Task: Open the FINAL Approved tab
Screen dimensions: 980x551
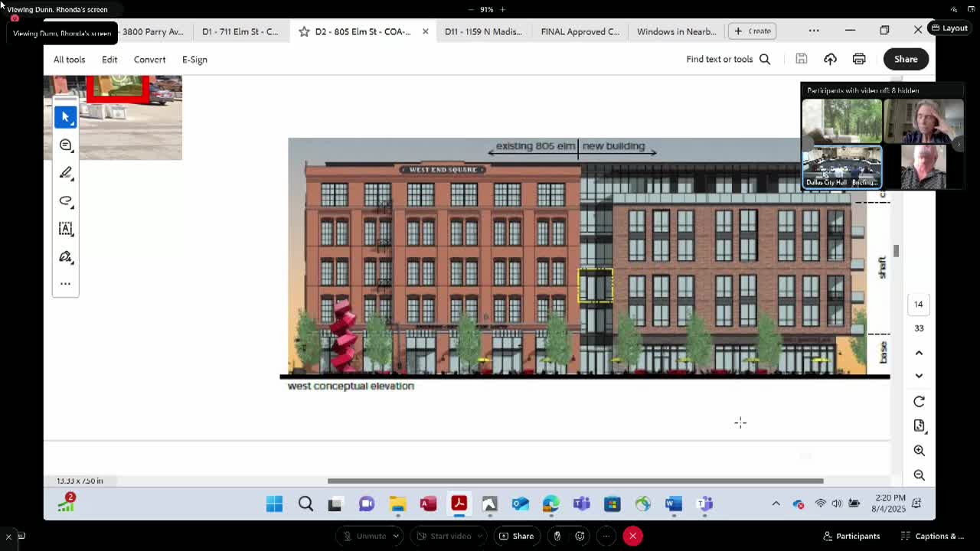Action: tap(580, 31)
